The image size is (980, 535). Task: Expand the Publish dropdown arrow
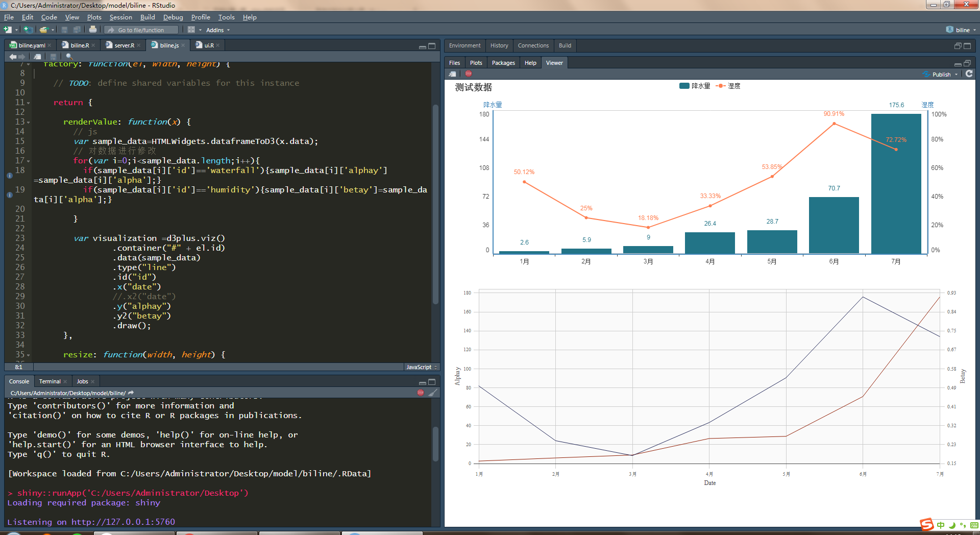(957, 75)
